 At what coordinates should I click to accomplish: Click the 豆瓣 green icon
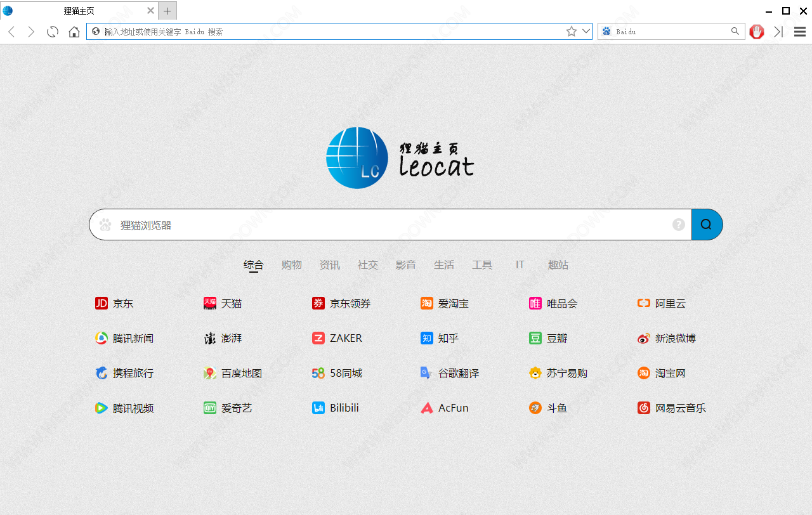[535, 339]
